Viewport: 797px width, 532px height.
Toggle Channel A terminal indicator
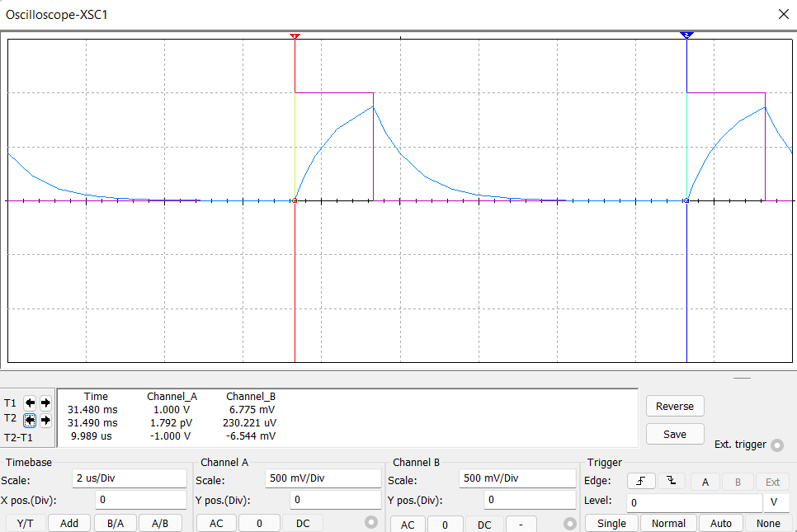coord(371,522)
